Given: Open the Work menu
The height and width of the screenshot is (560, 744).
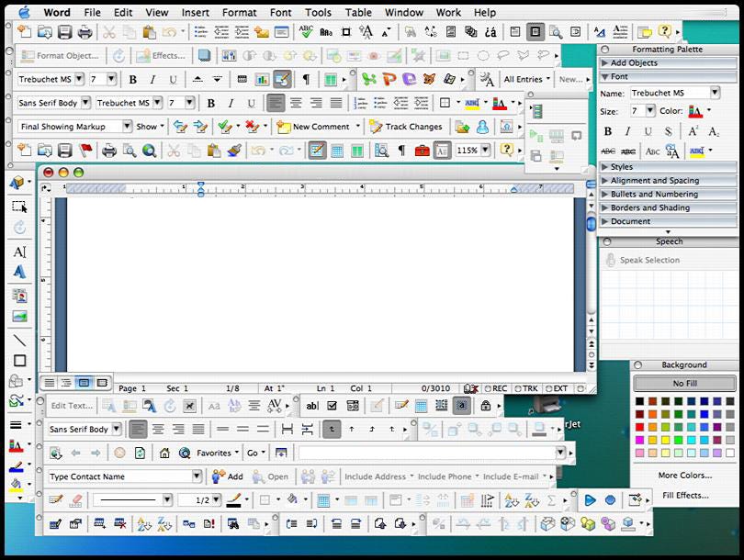Looking at the screenshot, I should pyautogui.click(x=448, y=13).
